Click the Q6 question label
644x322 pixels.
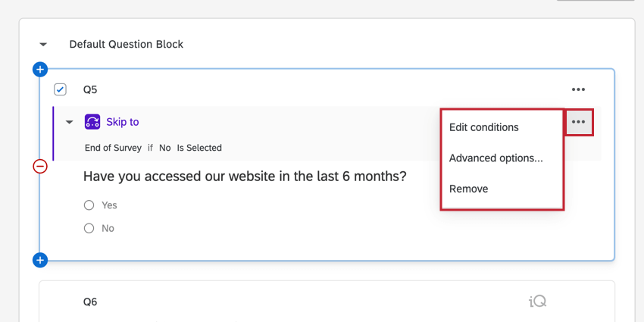pos(90,302)
